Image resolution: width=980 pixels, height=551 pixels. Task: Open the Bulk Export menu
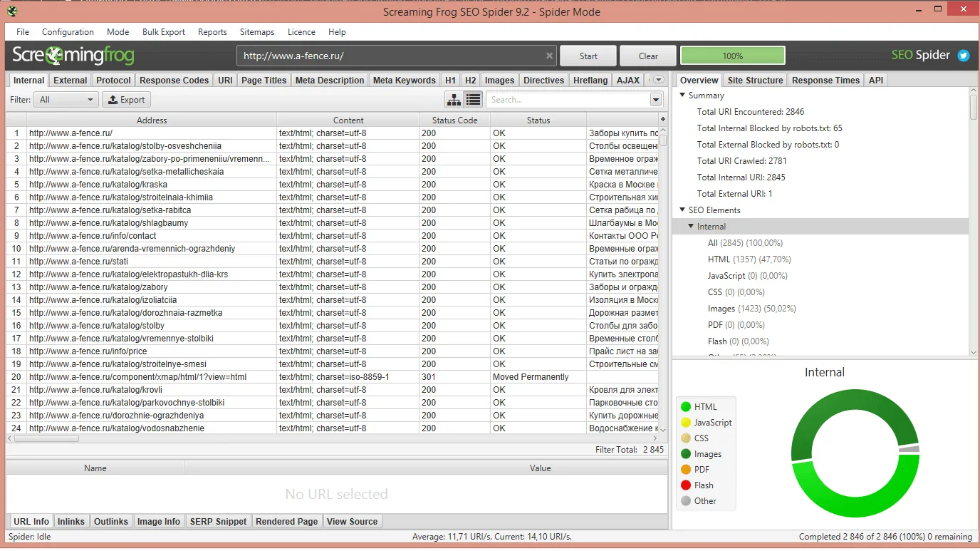163,32
